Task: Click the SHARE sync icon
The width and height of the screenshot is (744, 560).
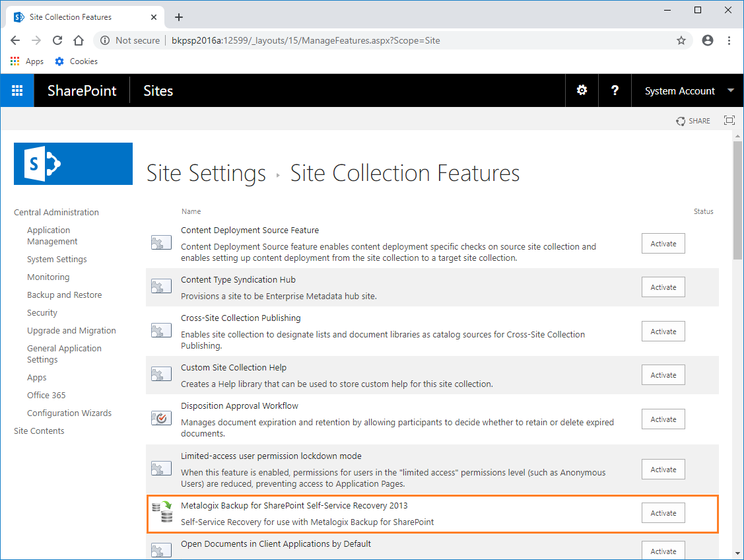Action: click(x=681, y=121)
